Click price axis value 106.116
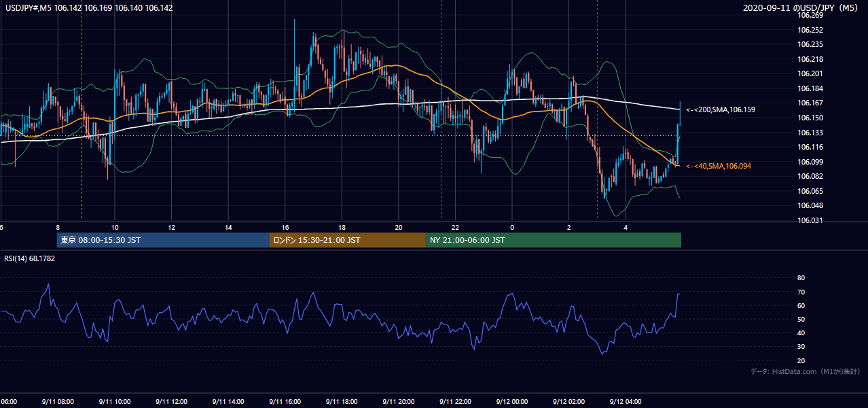Screen dimensions: 868x408 pyautogui.click(x=811, y=147)
